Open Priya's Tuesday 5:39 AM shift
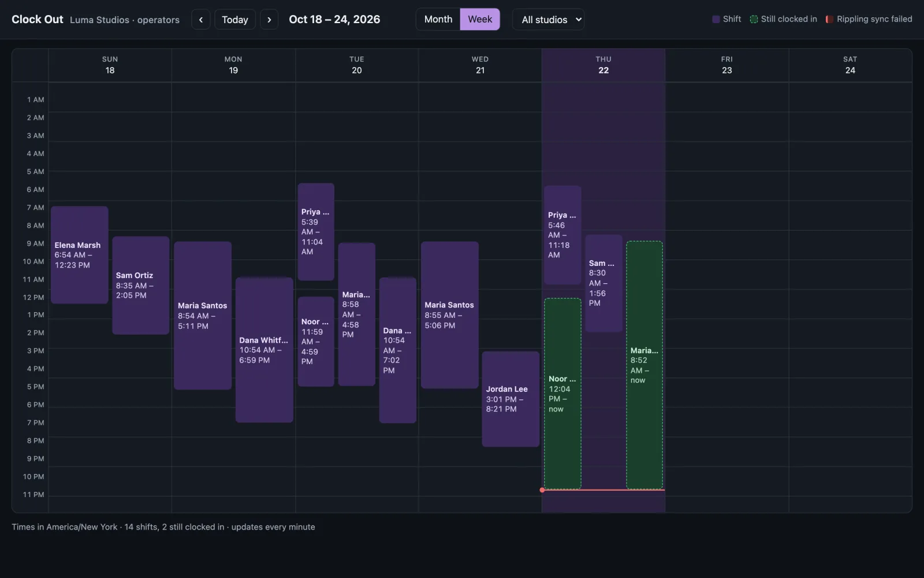The height and width of the screenshot is (578, 924). click(x=316, y=232)
